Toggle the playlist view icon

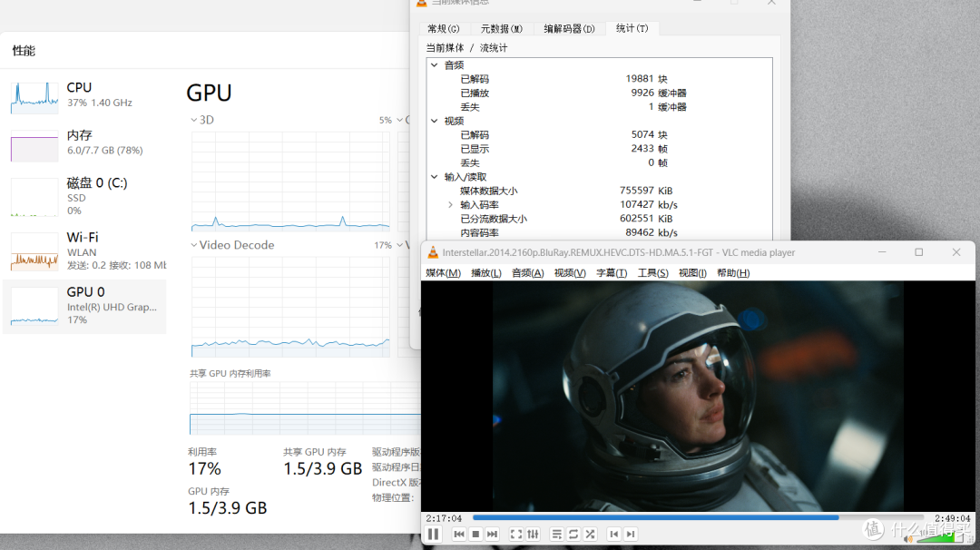click(556, 534)
